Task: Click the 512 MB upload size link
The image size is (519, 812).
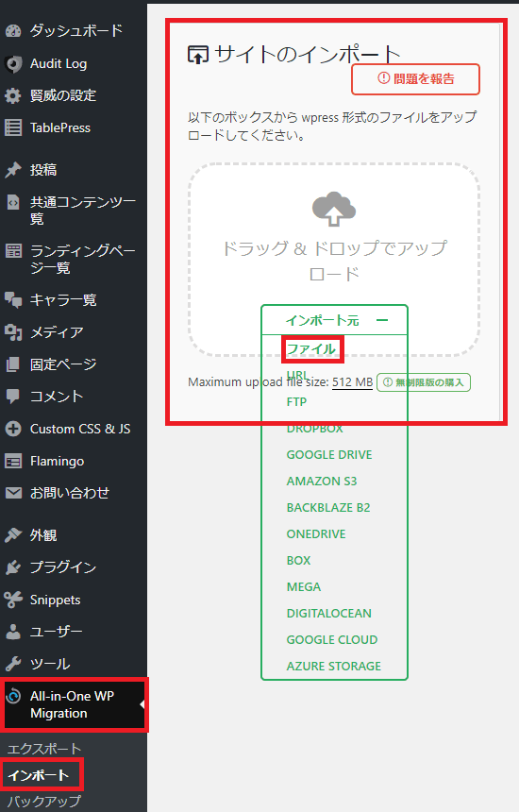Action: click(x=352, y=382)
